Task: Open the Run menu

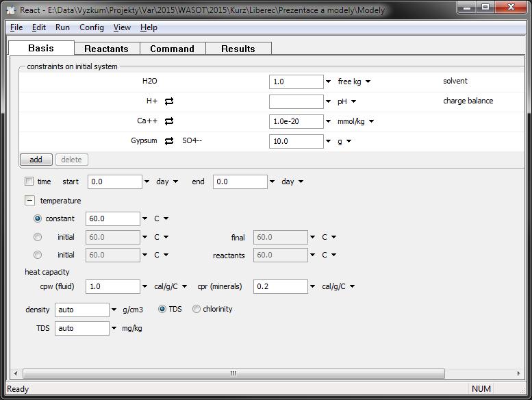Action: point(62,27)
